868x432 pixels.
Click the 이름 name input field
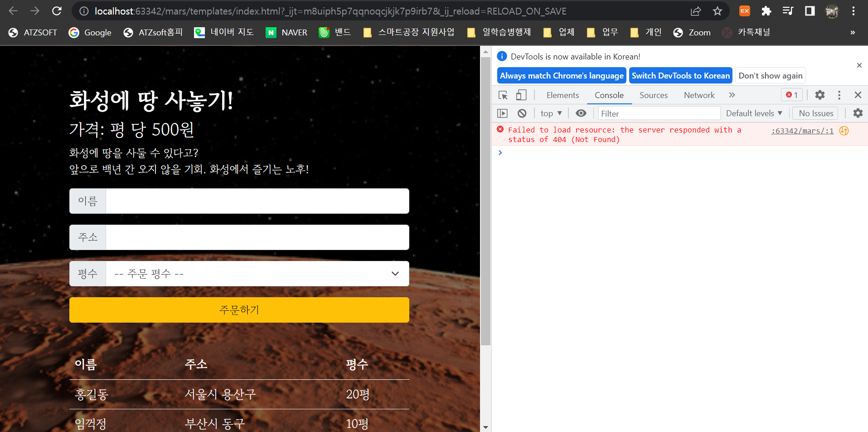[257, 201]
